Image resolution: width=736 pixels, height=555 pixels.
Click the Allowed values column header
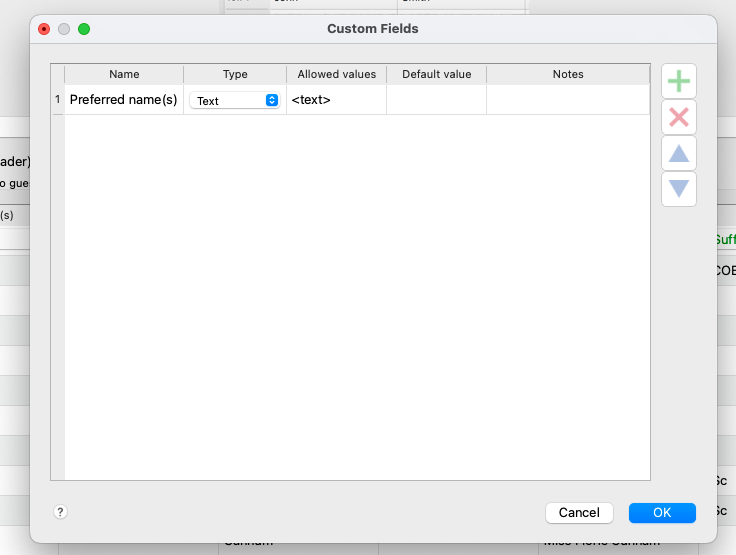click(x=336, y=74)
